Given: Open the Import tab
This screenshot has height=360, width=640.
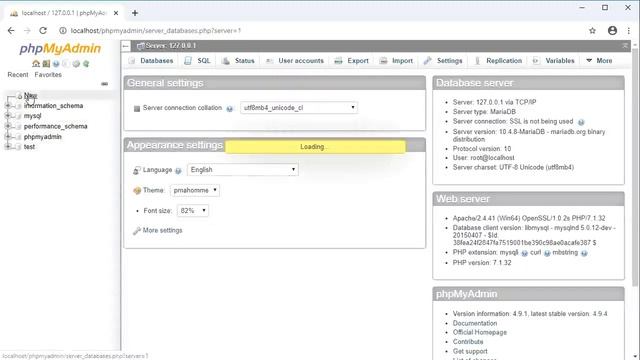Looking at the screenshot, I should [x=396, y=60].
